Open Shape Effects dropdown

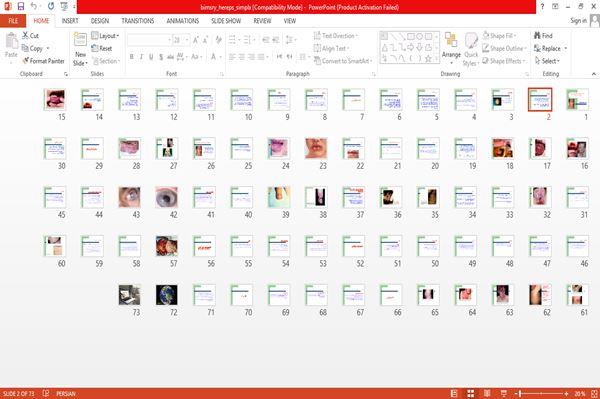[x=504, y=61]
